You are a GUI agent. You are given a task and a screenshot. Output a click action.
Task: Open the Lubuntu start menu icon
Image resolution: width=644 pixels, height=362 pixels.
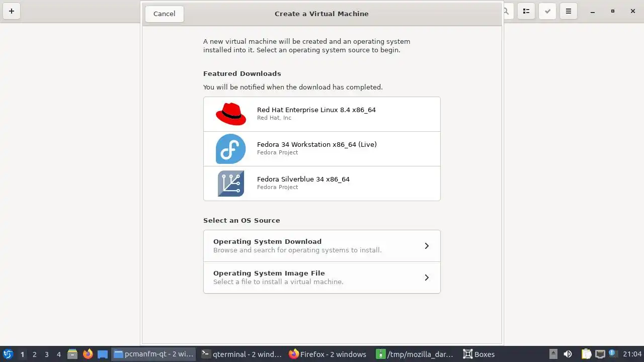[x=8, y=354]
